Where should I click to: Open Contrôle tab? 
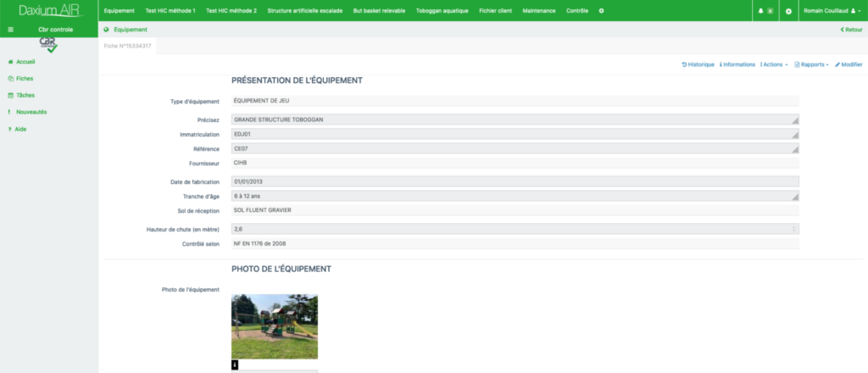pyautogui.click(x=577, y=11)
